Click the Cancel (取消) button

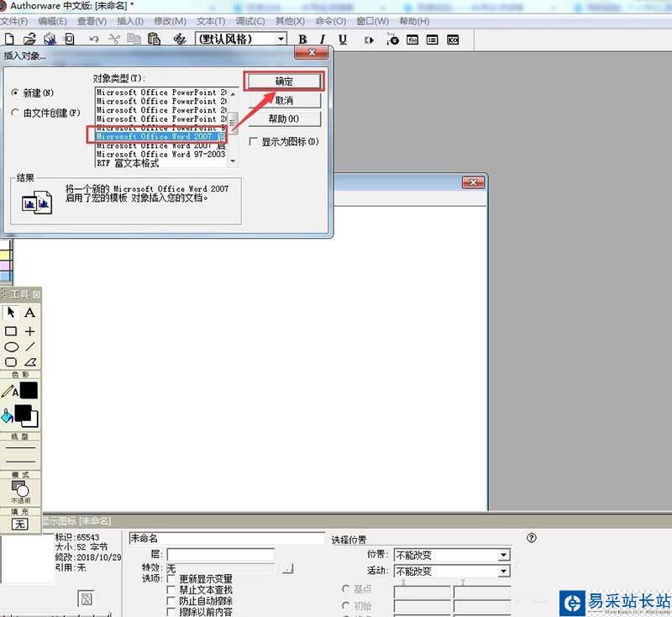(284, 100)
